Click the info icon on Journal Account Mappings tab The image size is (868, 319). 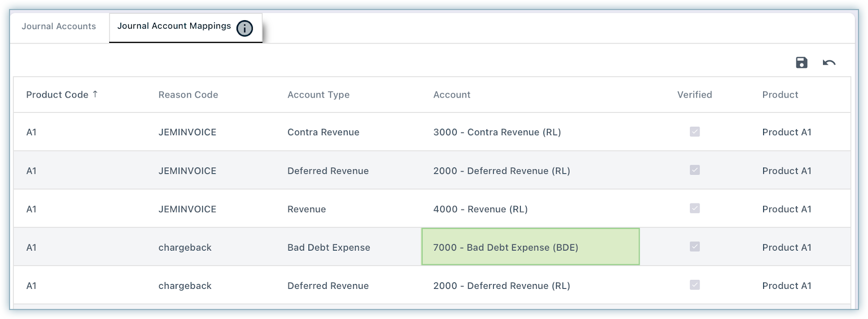(x=244, y=28)
